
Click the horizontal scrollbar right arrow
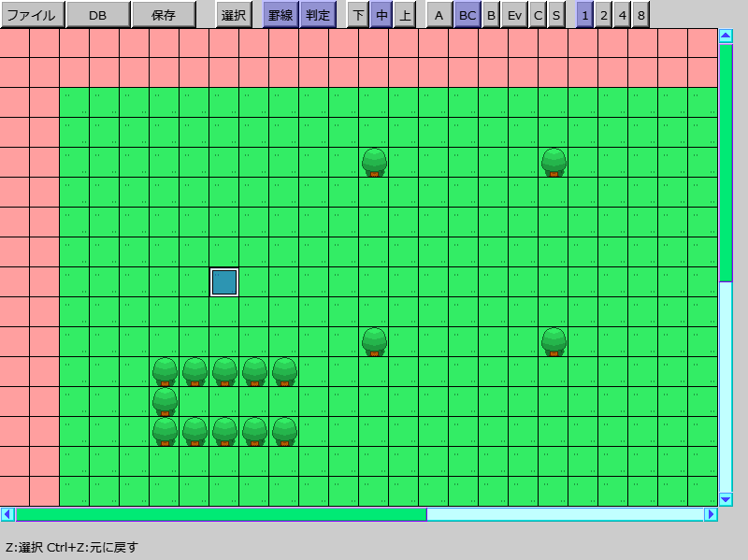(x=712, y=514)
